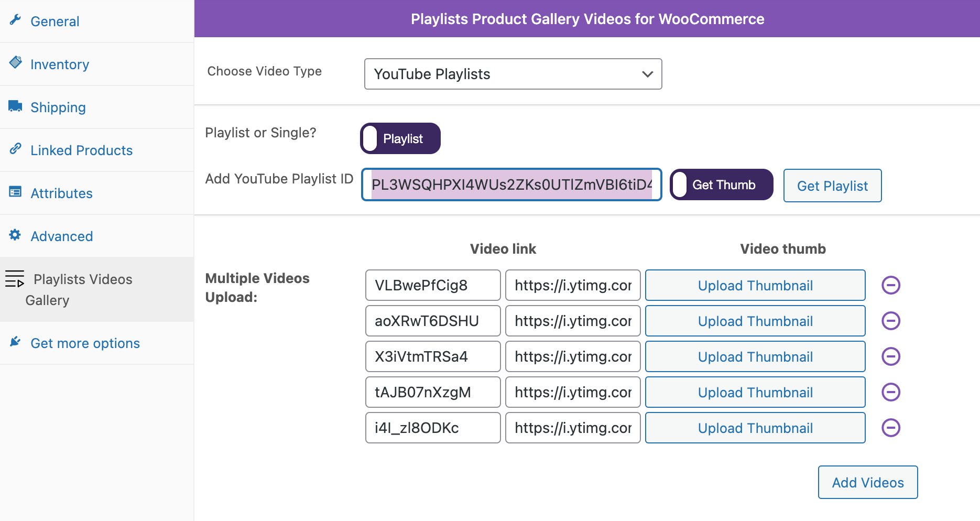Click the Add Videos button
980x521 pixels.
click(x=867, y=482)
